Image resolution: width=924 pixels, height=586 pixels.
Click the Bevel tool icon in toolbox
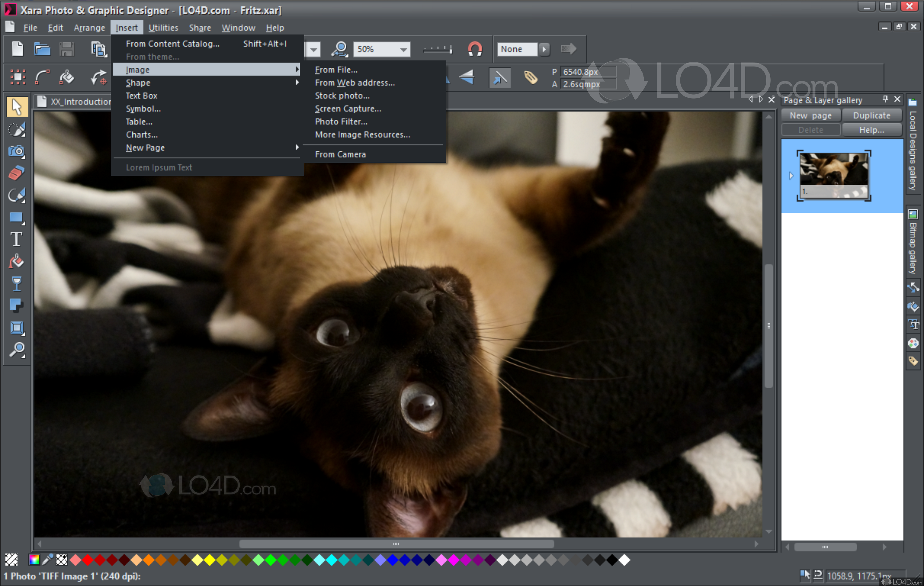click(x=17, y=328)
